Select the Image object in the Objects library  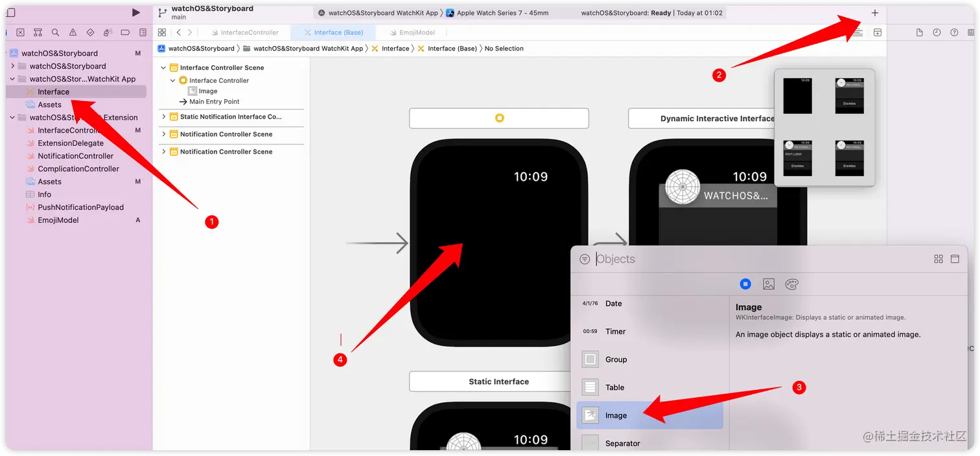pyautogui.click(x=615, y=415)
